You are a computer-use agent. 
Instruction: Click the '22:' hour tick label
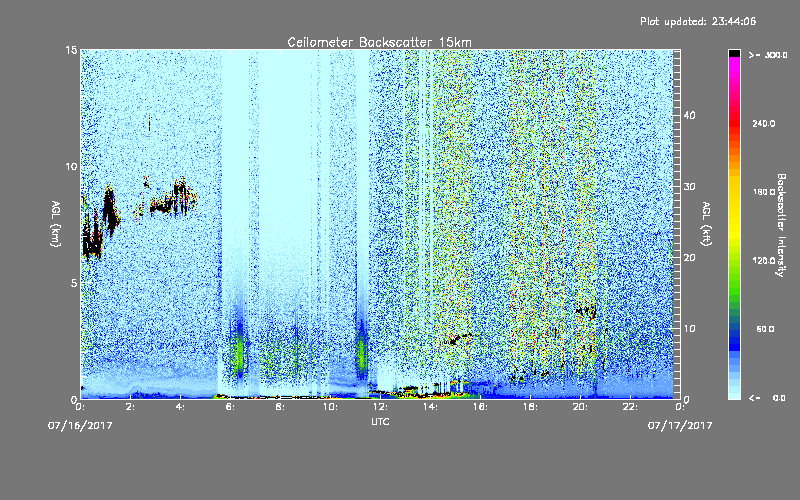[630, 407]
